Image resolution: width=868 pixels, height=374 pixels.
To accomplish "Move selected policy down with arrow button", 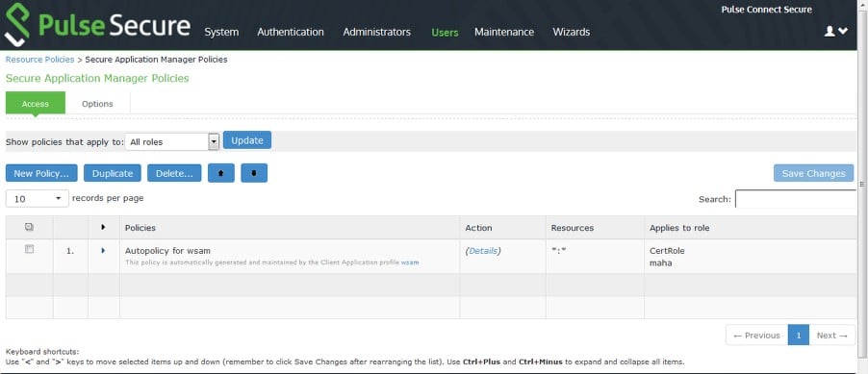I will click(x=254, y=173).
